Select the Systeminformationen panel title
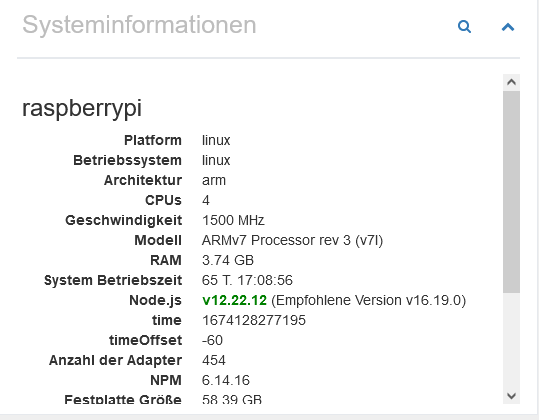The image size is (539, 420). pyautogui.click(x=139, y=25)
